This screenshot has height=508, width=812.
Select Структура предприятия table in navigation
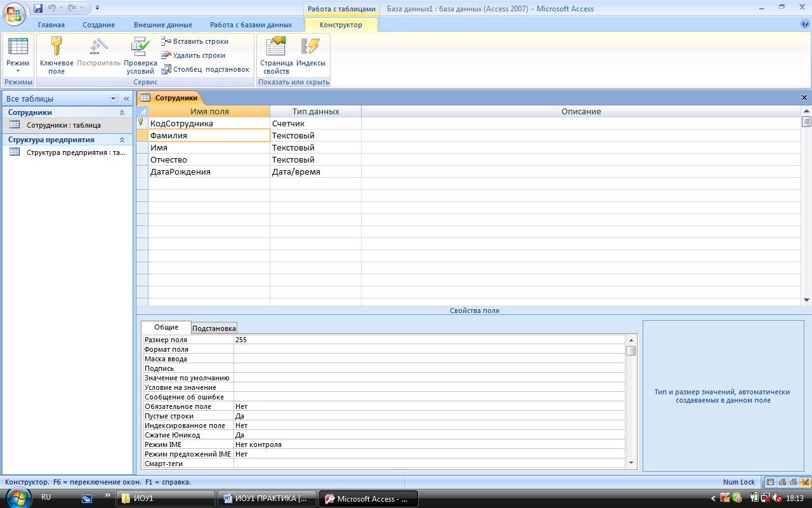(67, 152)
